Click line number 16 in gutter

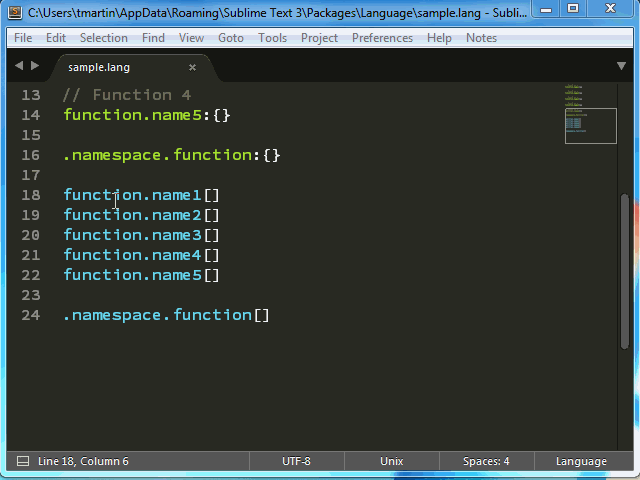pyautogui.click(x=31, y=155)
